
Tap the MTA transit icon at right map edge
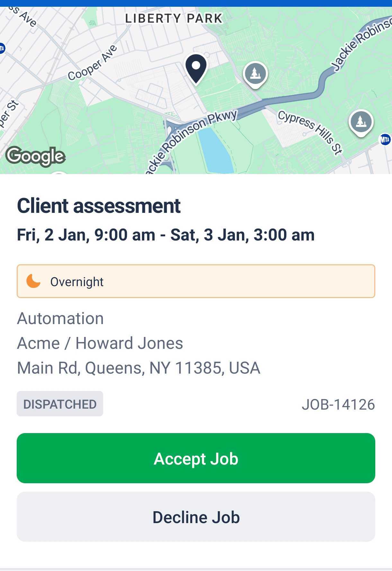[x=385, y=140]
